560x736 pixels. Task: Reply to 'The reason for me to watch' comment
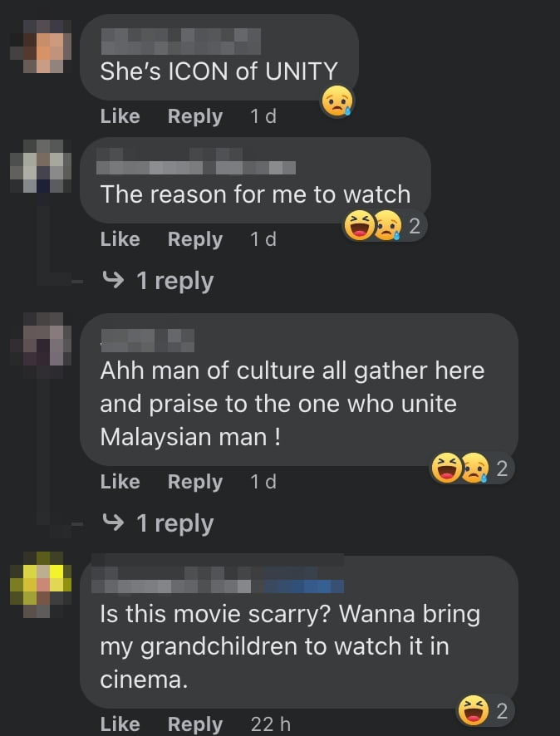pyautogui.click(x=195, y=240)
